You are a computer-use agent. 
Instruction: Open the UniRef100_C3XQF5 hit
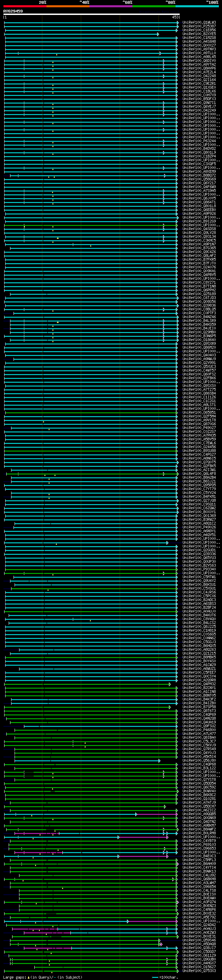point(199,164)
